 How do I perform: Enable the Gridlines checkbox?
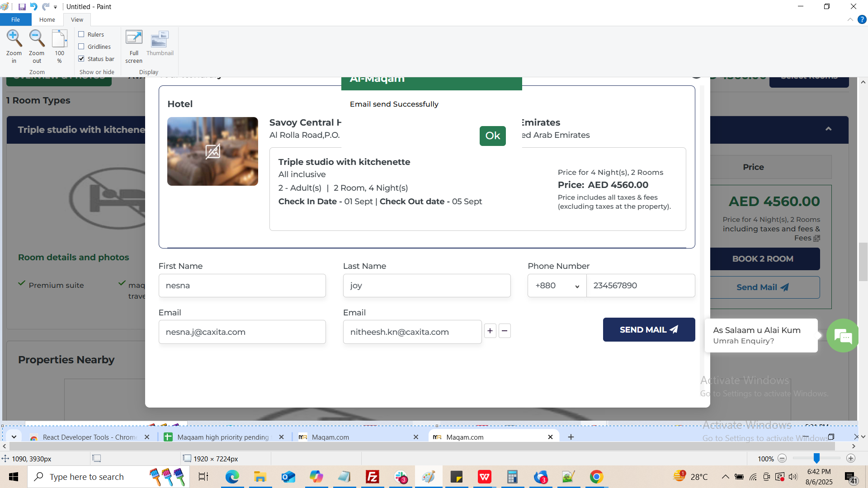(81, 47)
